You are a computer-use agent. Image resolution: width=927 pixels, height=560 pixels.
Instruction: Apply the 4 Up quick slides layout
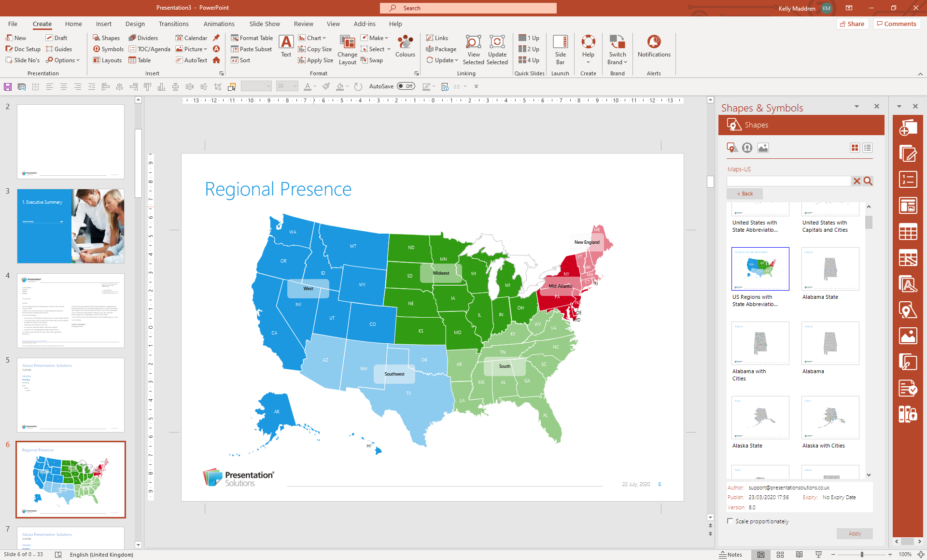pos(529,60)
